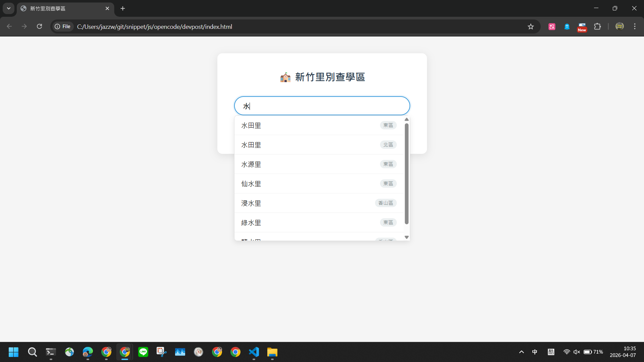Open the Extensions puzzle icon
The image size is (644, 362).
[x=597, y=26]
